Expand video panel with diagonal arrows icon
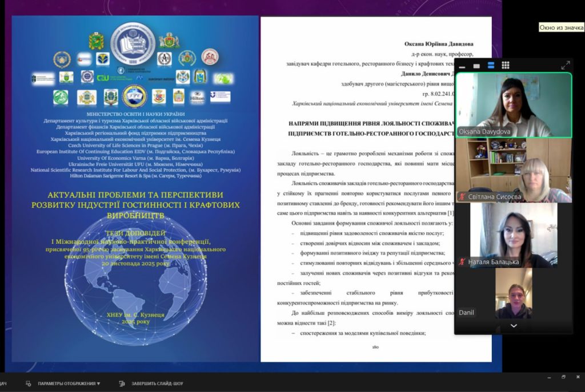 [565, 66]
